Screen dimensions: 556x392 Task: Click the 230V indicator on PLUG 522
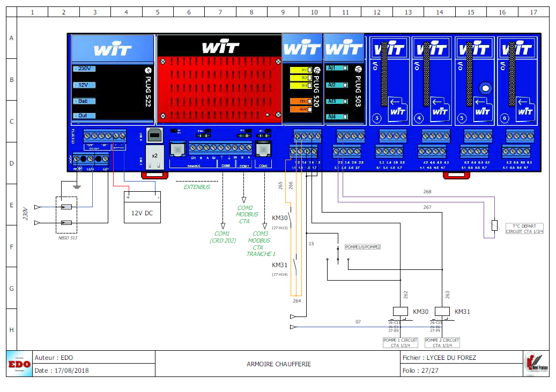pyautogui.click(x=85, y=69)
